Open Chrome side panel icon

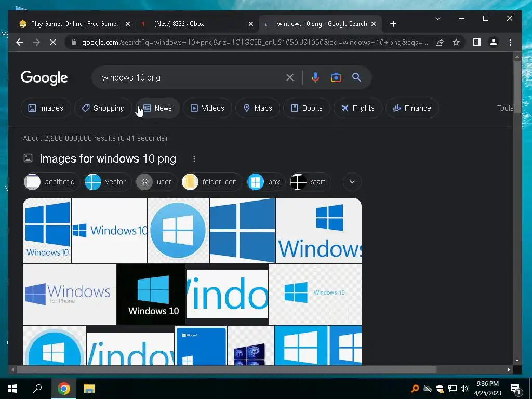(477, 43)
